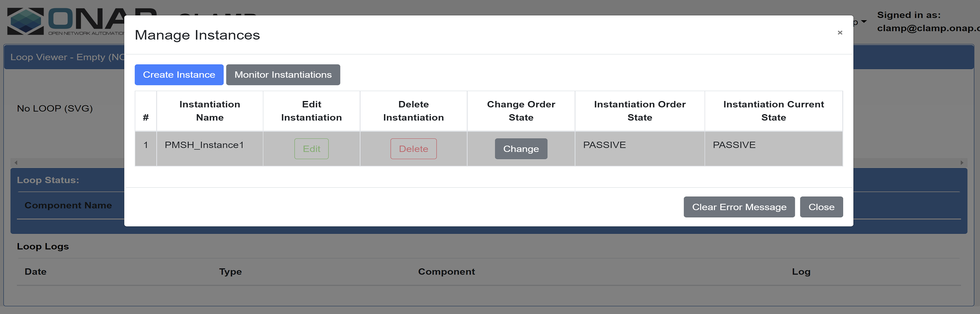Click the Instantiation Order State column header
The image size is (980, 314).
640,111
